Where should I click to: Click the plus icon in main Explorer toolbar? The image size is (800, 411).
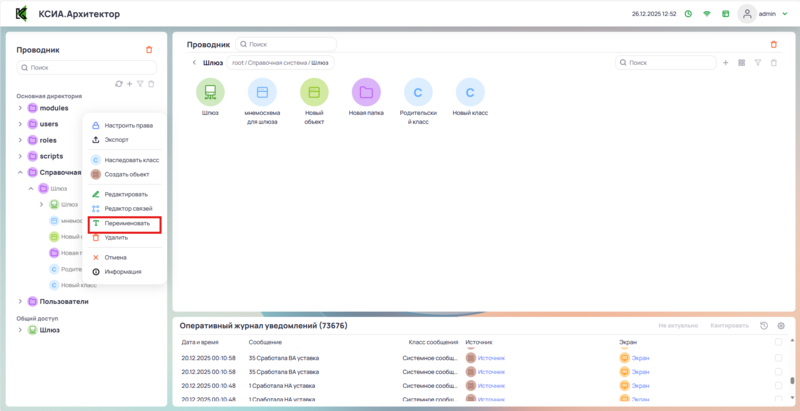[x=725, y=63]
